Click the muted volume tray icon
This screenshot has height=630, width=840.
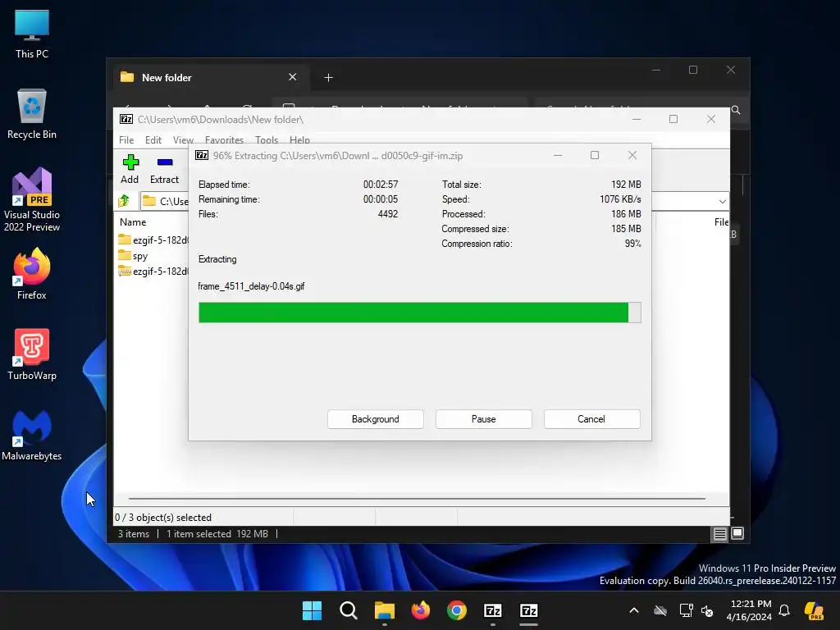tap(707, 610)
